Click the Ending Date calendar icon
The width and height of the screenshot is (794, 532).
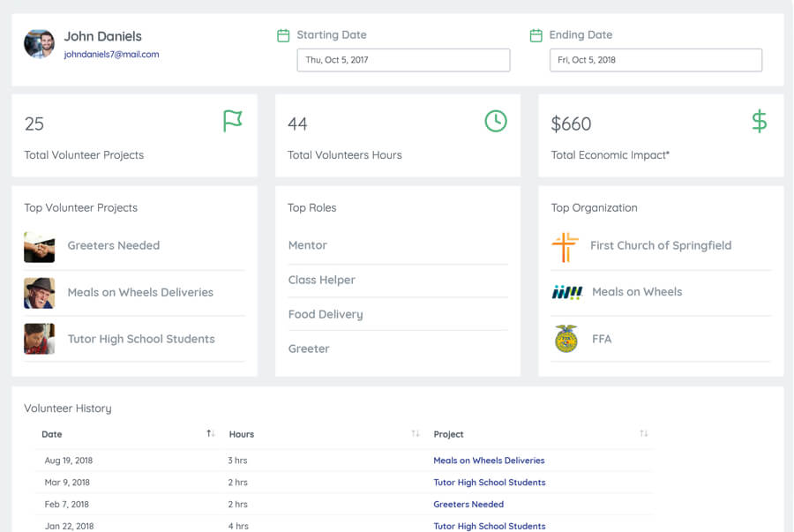click(536, 35)
